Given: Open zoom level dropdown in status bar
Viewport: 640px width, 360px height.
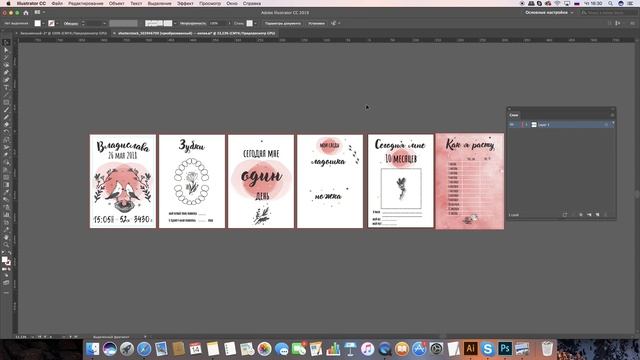Looking at the screenshot, I should 33,337.
